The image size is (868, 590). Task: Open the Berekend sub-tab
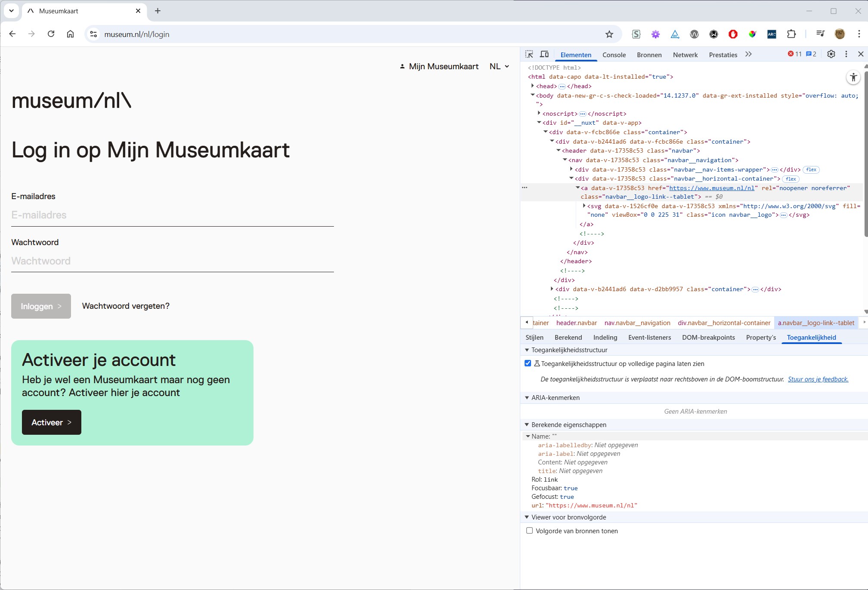(568, 337)
